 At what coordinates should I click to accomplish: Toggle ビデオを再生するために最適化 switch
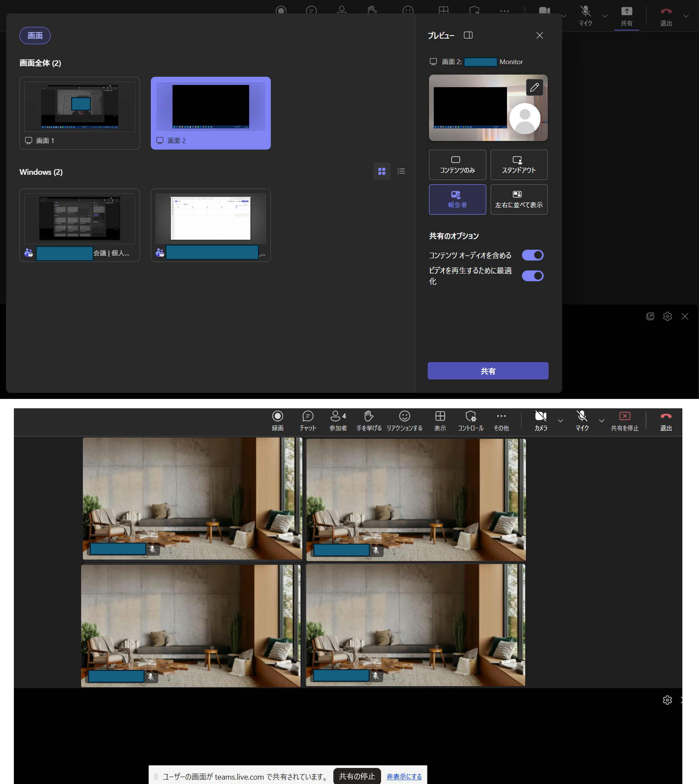532,276
